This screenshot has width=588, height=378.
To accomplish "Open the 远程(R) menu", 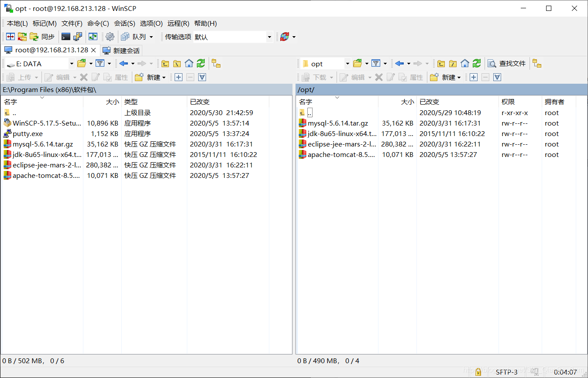I will click(178, 24).
